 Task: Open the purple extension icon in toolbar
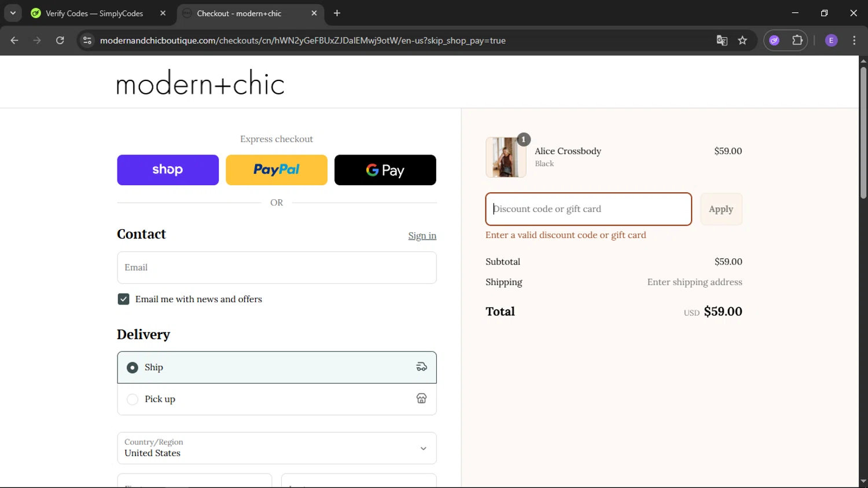[774, 41]
